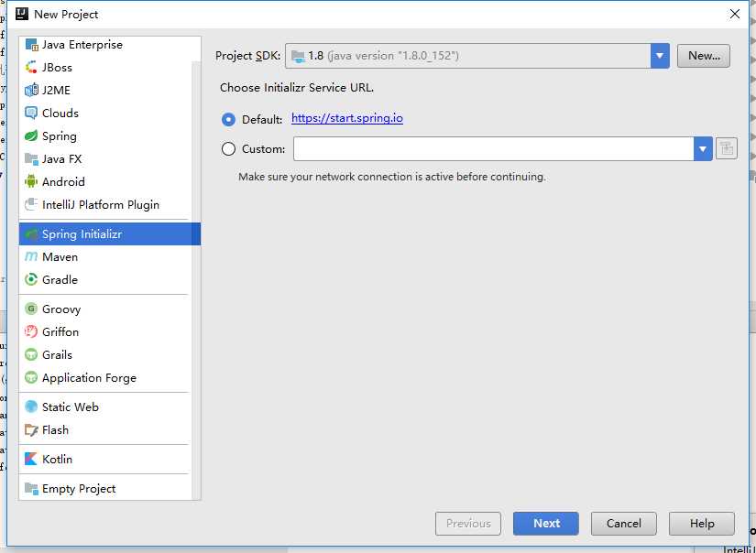The height and width of the screenshot is (553, 756).
Task: Select the Gradle project icon
Action: tap(31, 279)
